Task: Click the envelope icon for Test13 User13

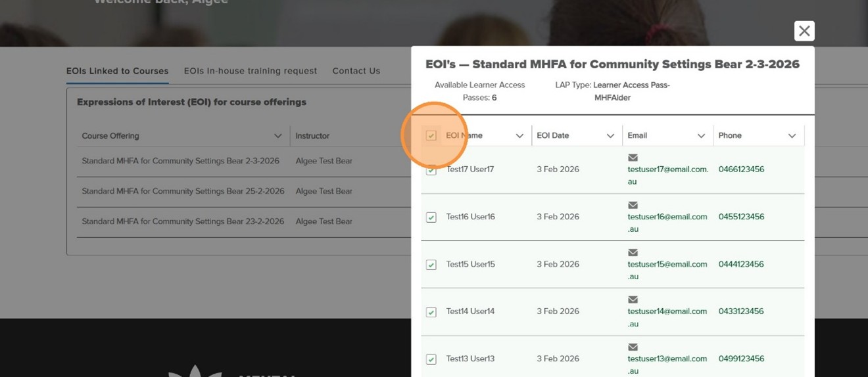Action: (x=633, y=347)
